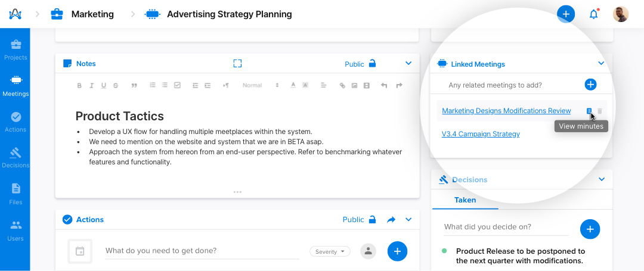Open V3.4 Campaign Strategy link
Image resolution: width=644 pixels, height=271 pixels.
(x=481, y=134)
